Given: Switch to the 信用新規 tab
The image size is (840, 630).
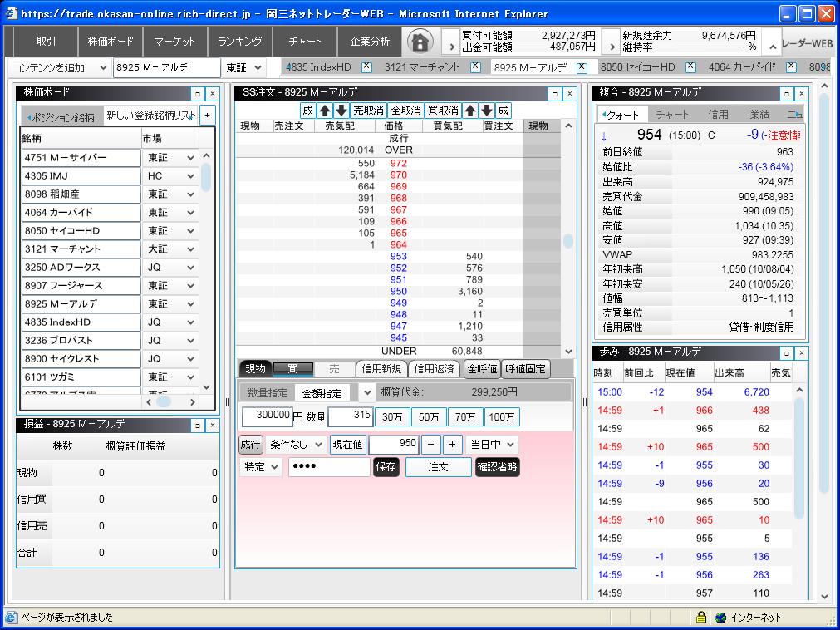Looking at the screenshot, I should coord(382,369).
